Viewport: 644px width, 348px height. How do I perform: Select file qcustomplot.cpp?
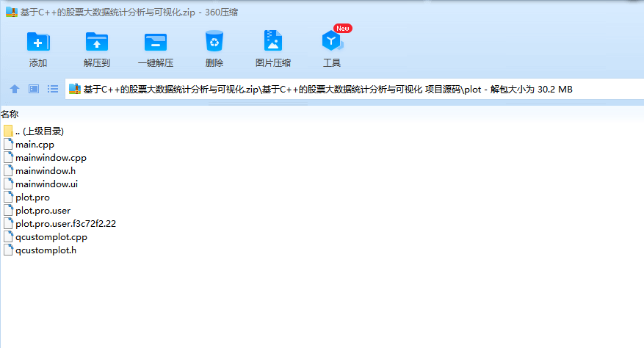click(x=51, y=237)
